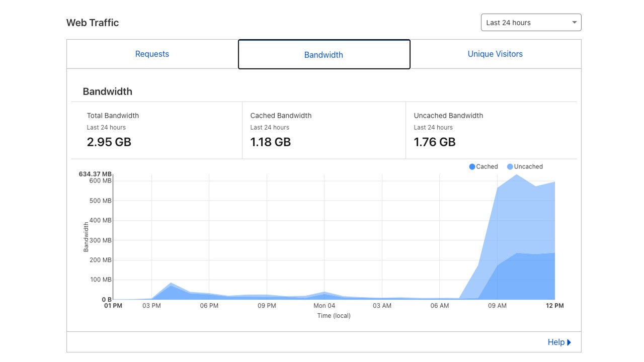This screenshot has width=644, height=362.
Task: Click the Uncached Bandwidth label
Action: [448, 116]
